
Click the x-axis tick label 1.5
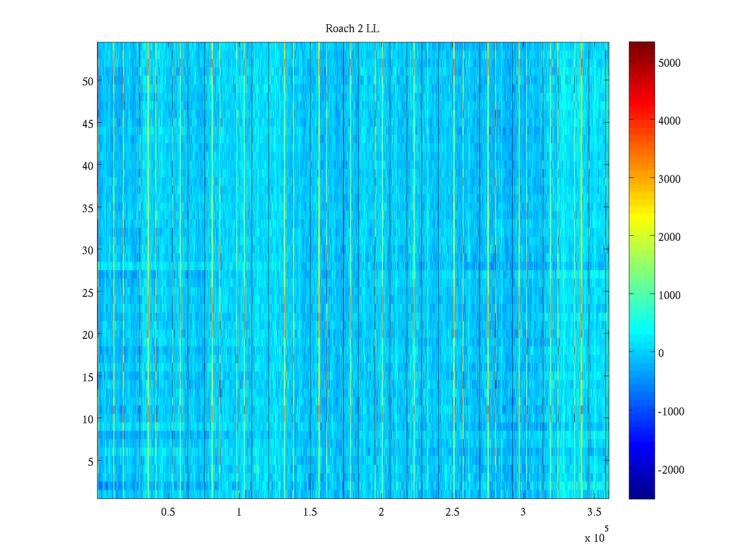[x=310, y=512]
